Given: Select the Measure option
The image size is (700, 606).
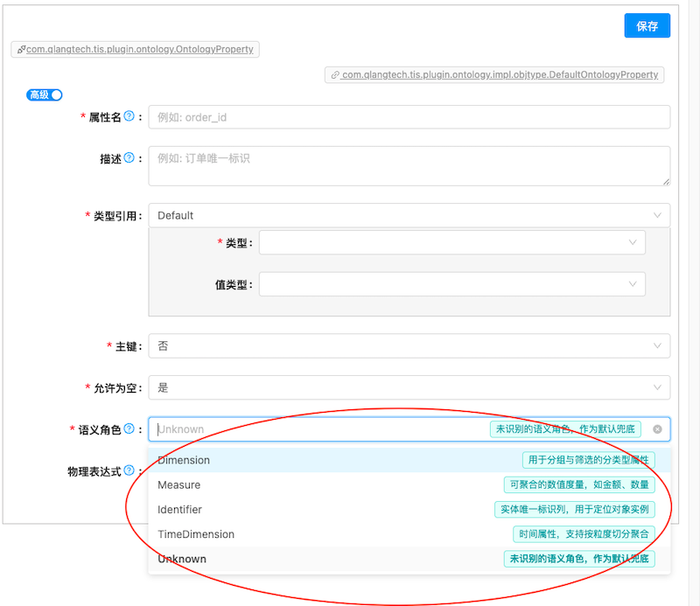Looking at the screenshot, I should pyautogui.click(x=409, y=484).
